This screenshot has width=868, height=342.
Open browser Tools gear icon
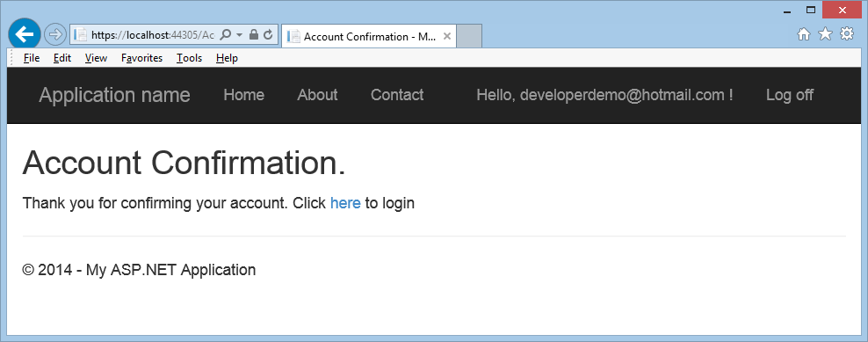(847, 34)
